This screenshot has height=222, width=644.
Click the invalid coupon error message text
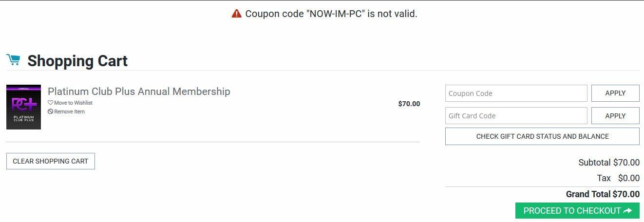coord(331,14)
